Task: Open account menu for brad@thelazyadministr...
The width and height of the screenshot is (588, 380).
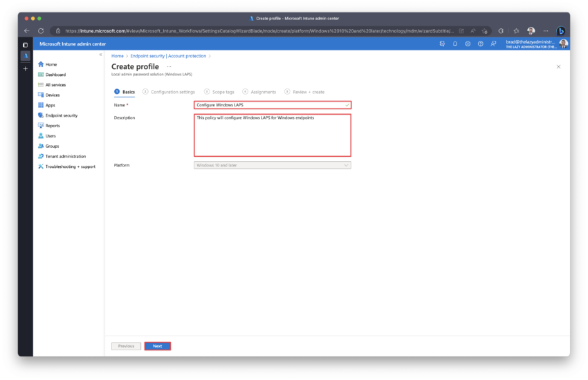Action: pyautogui.click(x=536, y=44)
